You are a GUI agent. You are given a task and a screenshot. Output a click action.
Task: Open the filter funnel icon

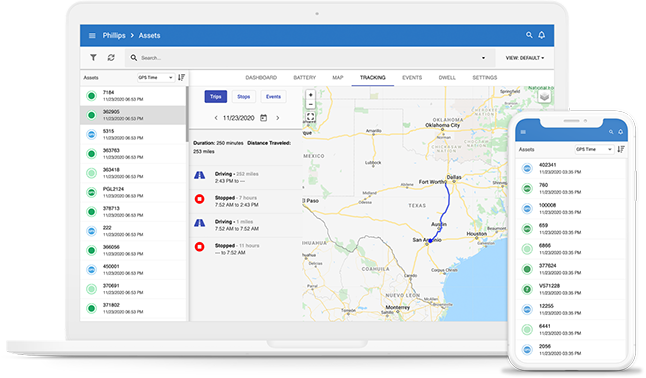94,58
